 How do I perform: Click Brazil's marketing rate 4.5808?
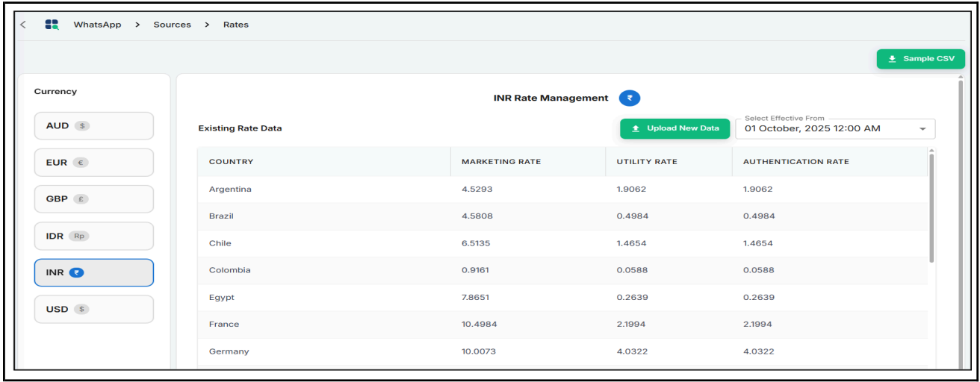coord(477,216)
